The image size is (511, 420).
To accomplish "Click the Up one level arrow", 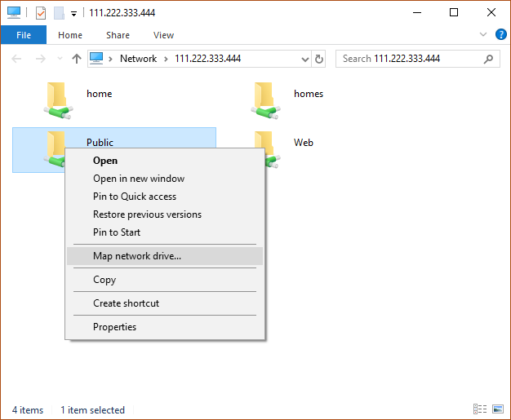I will 77,59.
